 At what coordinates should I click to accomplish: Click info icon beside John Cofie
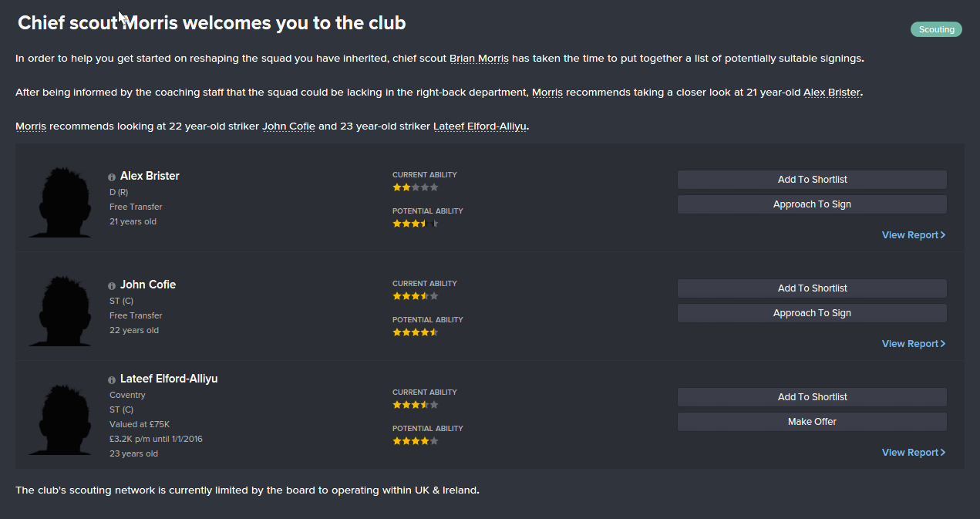(112, 285)
